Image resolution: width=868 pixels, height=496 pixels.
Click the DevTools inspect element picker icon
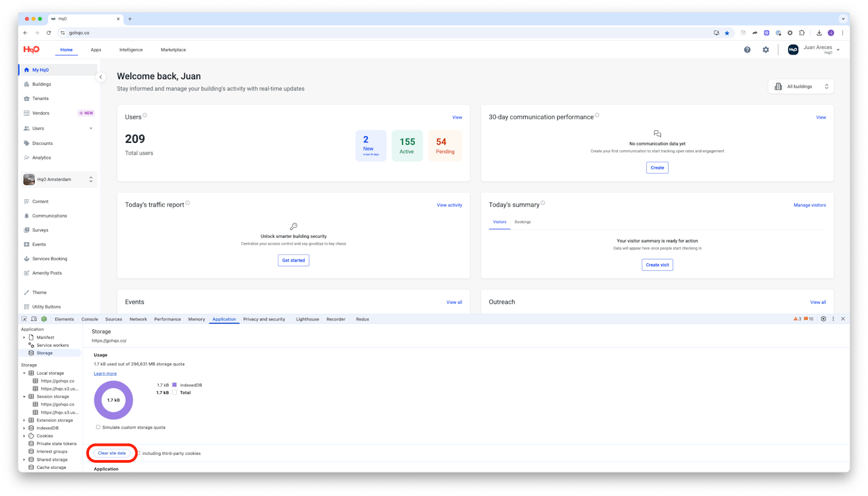(24, 319)
